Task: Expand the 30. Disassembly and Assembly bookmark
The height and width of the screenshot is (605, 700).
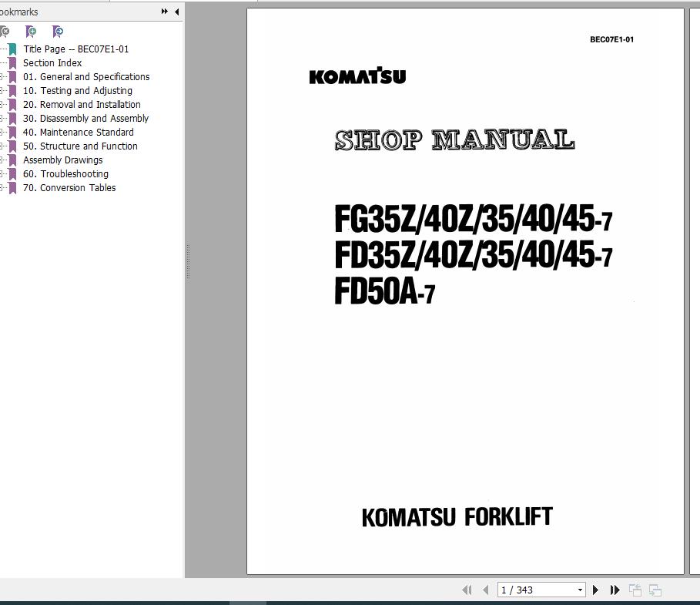Action: (x=3, y=118)
